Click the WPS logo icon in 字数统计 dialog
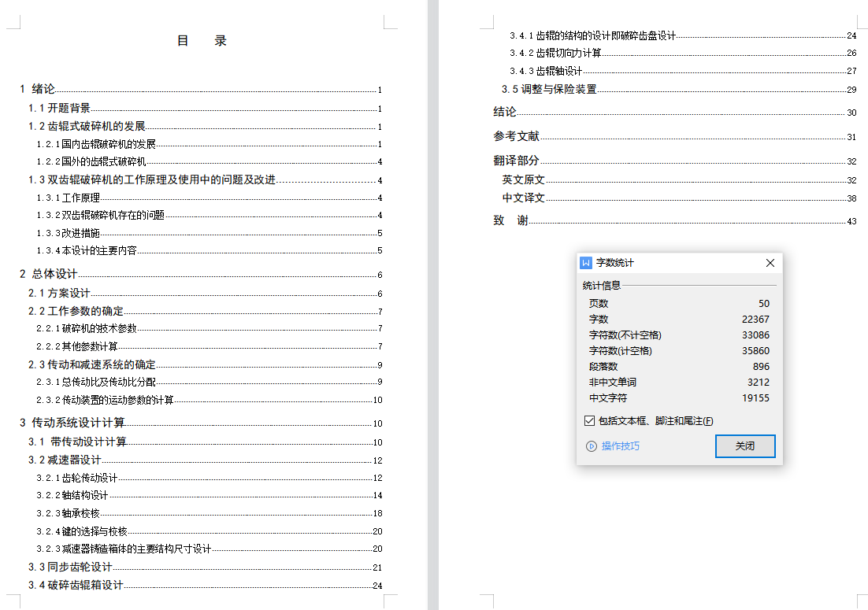Viewport: 868px width, 610px height. pyautogui.click(x=585, y=263)
